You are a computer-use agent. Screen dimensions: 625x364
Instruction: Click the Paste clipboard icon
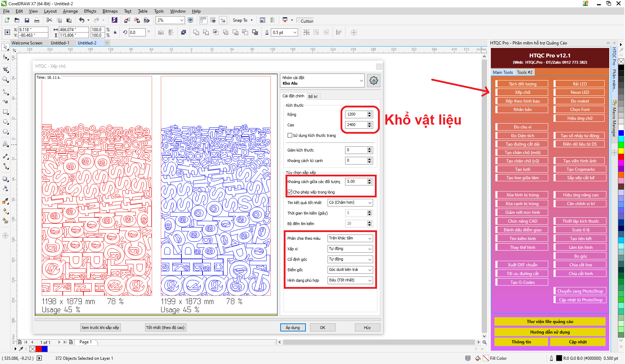[x=69, y=20]
